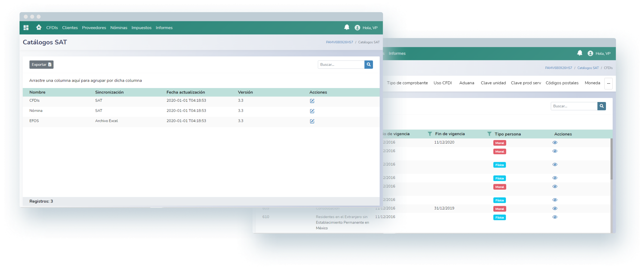Viewport: 644px width, 269px height.
Task: Open Informes menu in back window
Action: tap(397, 53)
